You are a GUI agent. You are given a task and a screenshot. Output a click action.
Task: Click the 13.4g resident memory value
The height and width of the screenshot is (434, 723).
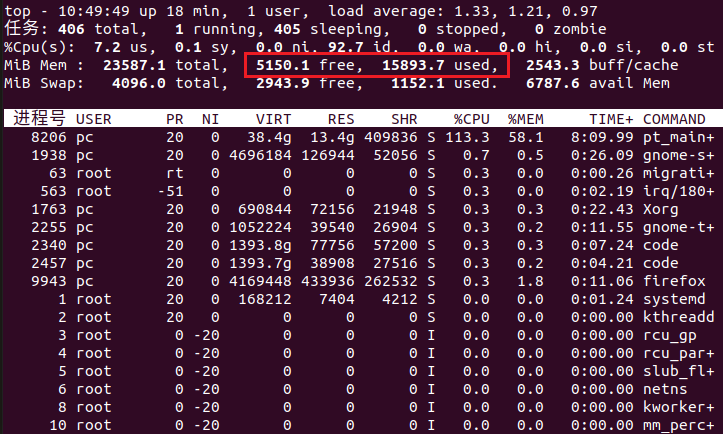(332, 137)
